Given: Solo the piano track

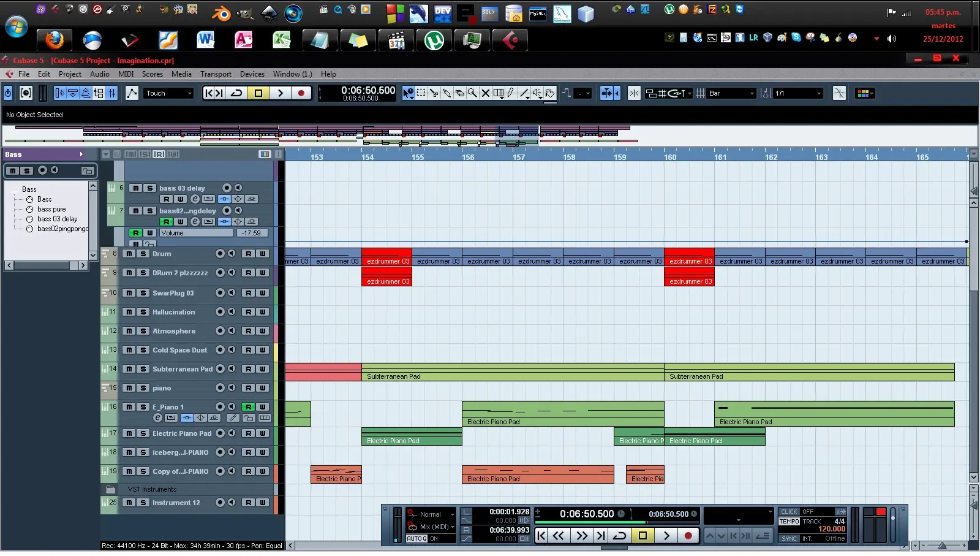Looking at the screenshot, I should pyautogui.click(x=143, y=388).
